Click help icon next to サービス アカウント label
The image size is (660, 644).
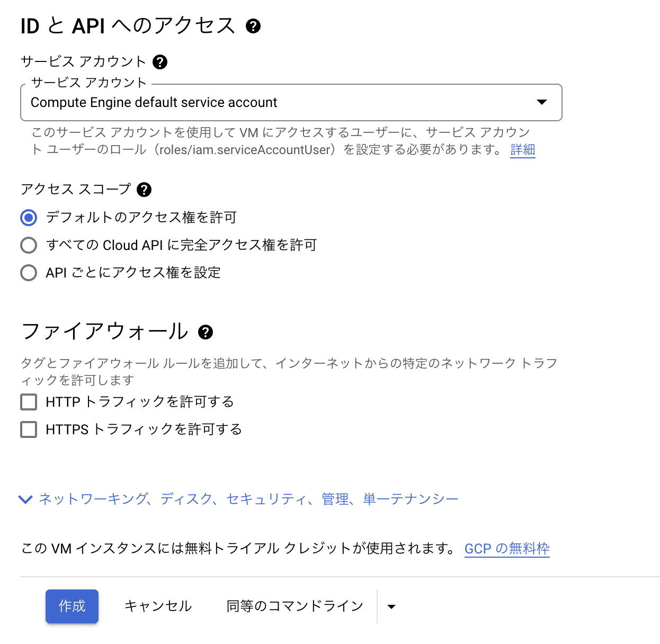pyautogui.click(x=159, y=62)
